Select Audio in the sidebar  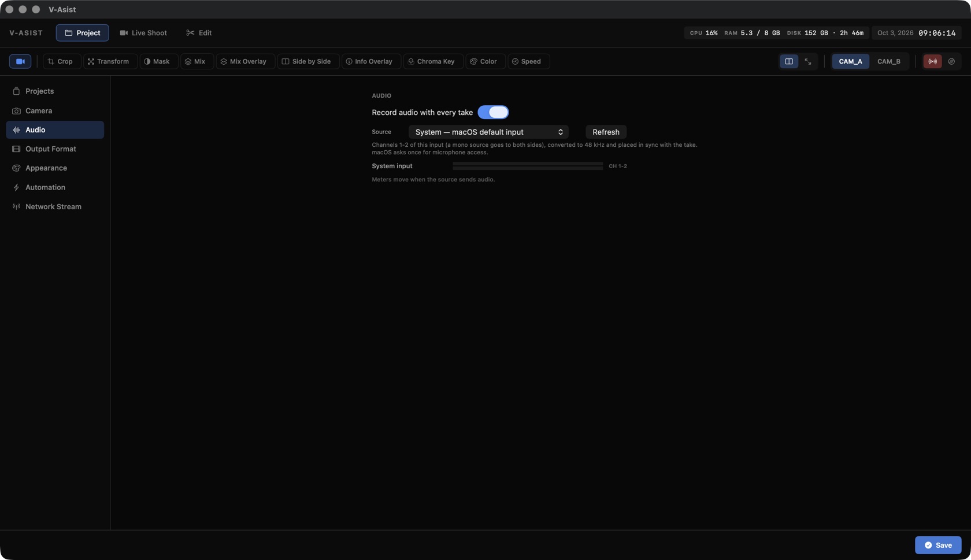point(55,130)
